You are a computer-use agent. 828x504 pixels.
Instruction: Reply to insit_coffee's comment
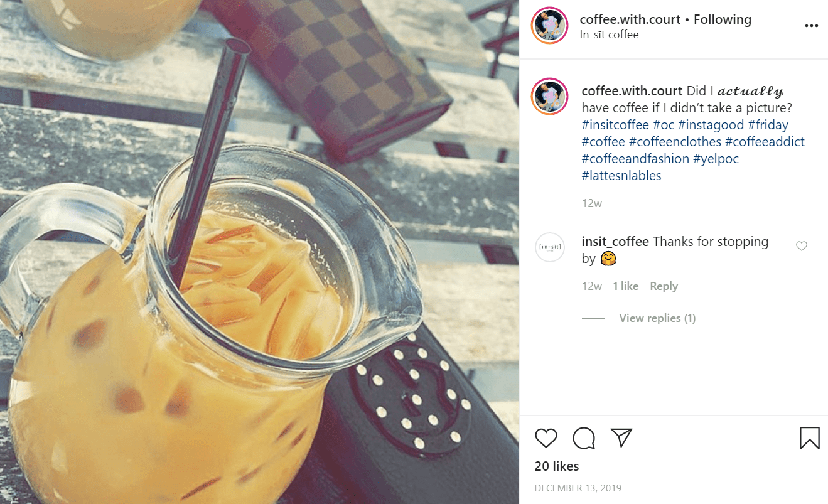click(x=664, y=286)
